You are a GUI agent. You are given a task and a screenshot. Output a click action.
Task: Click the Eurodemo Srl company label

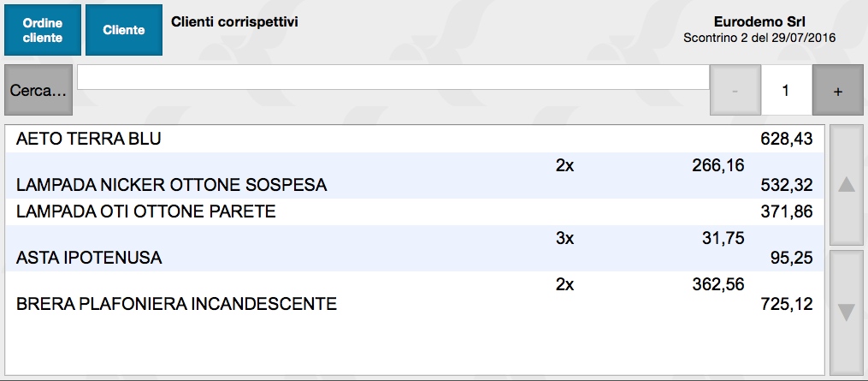[x=759, y=21]
